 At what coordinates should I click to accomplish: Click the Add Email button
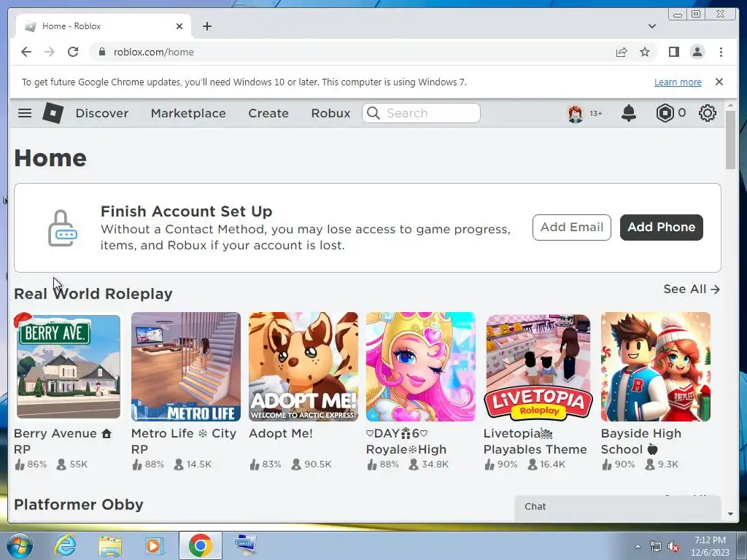(572, 227)
